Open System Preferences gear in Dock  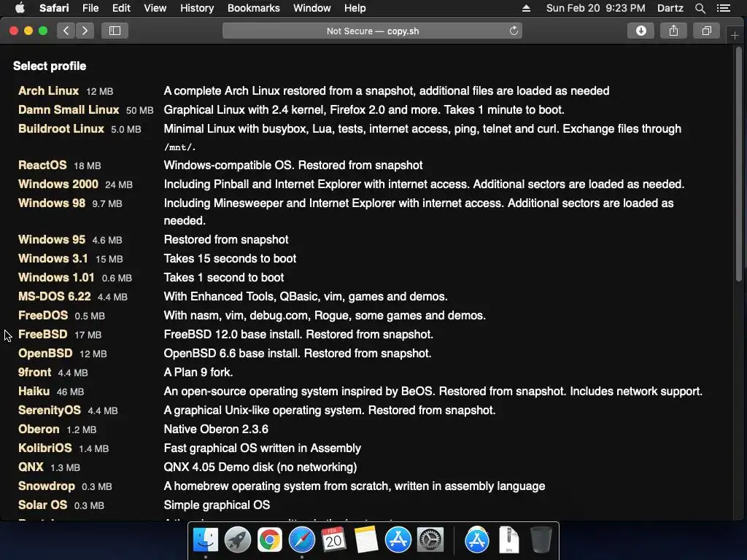(430, 540)
